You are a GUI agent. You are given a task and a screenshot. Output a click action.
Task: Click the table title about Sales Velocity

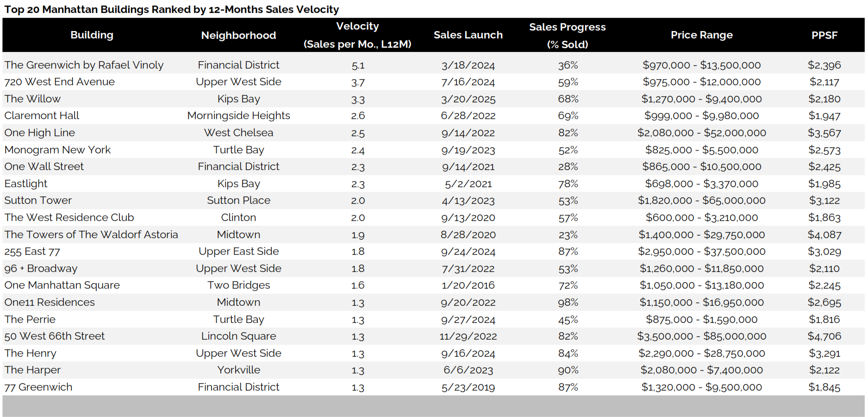[x=171, y=9]
